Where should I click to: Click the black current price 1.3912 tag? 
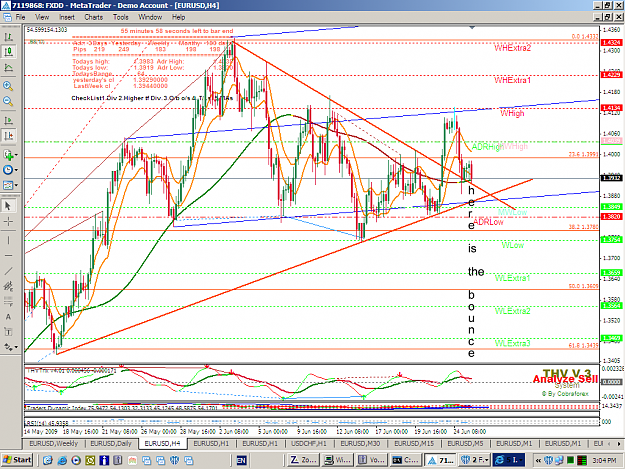click(611, 178)
